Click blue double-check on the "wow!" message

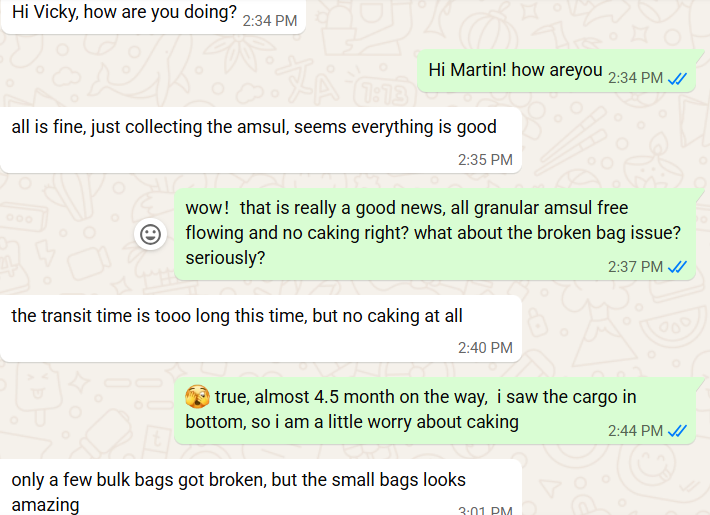678,267
